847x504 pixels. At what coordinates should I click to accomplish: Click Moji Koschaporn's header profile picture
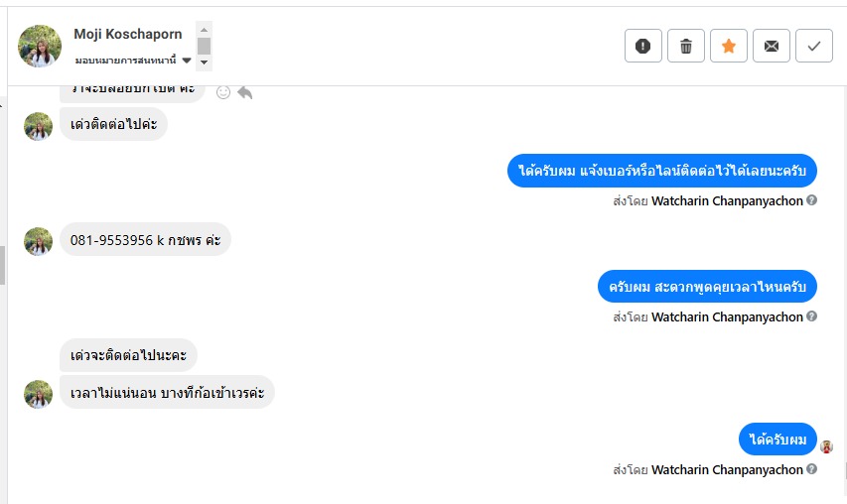coord(40,46)
